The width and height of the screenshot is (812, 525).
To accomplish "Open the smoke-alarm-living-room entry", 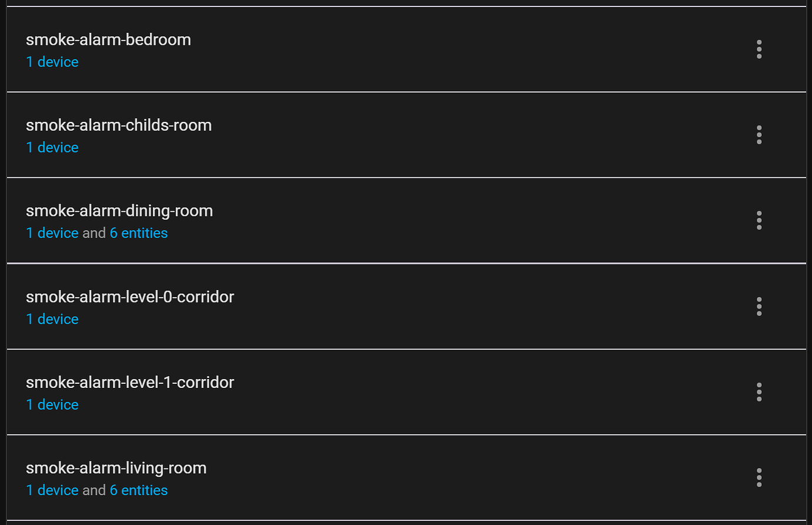I will click(x=116, y=468).
